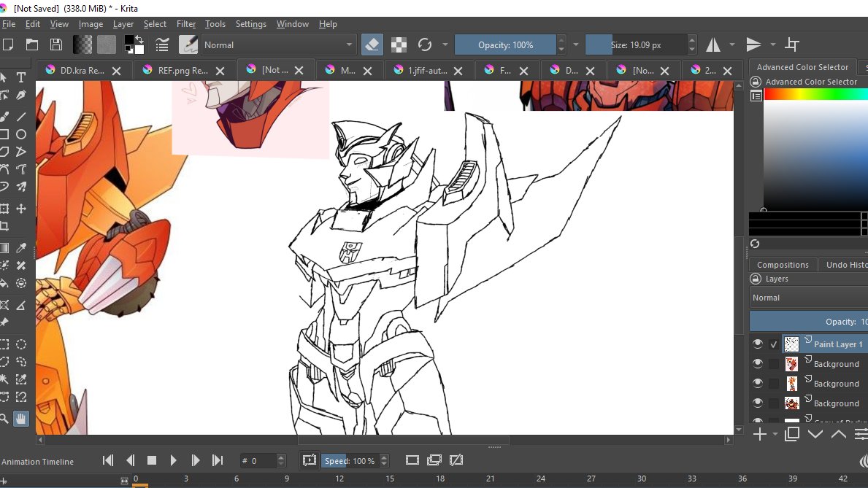Select the Measure tool
This screenshot has width=868, height=488.
pyautogui.click(x=21, y=305)
